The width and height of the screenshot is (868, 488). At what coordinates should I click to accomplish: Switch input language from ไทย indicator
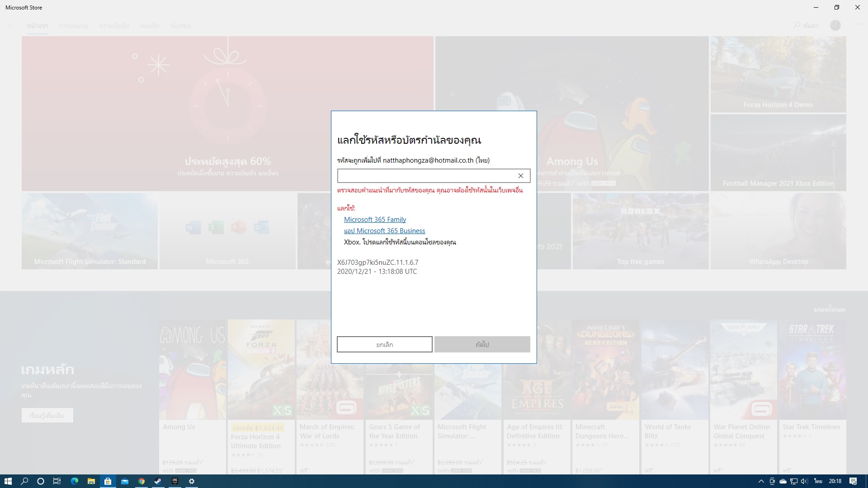pos(818,481)
